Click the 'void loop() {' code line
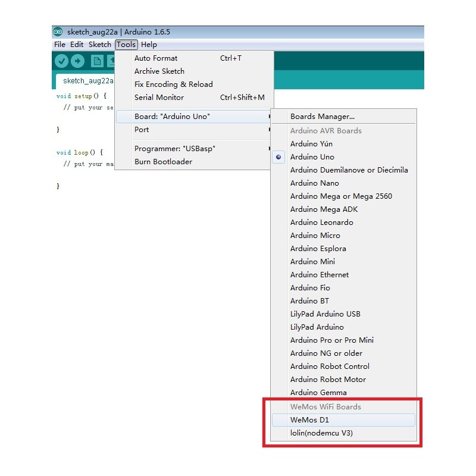The height and width of the screenshot is (476, 476). (x=80, y=152)
